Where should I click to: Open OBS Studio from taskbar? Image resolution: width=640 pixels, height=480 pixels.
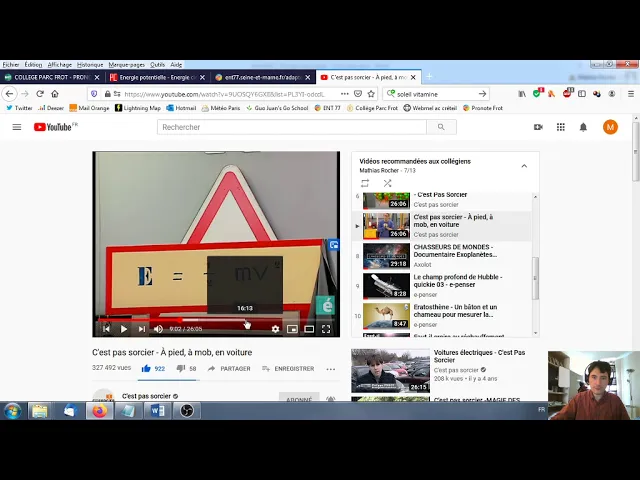[187, 411]
